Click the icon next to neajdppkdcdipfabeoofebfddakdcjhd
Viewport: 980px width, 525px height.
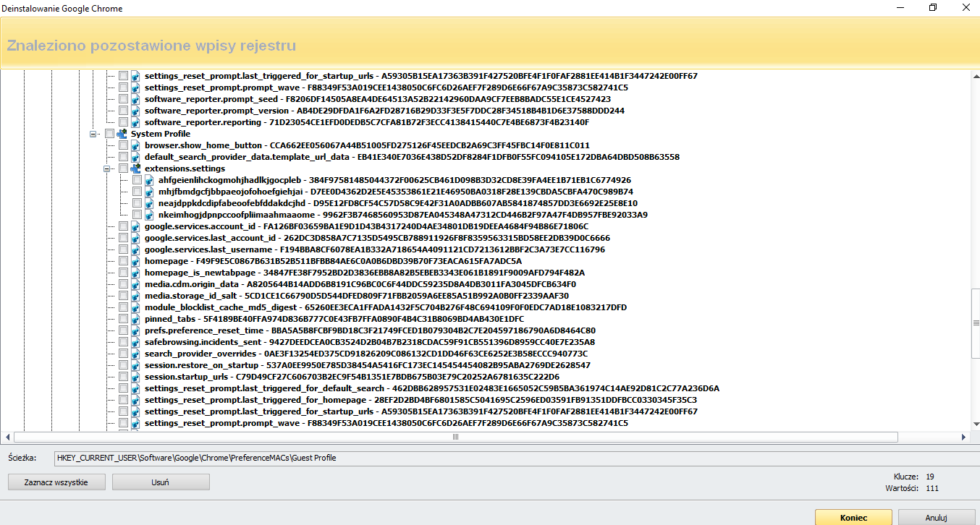[149, 203]
